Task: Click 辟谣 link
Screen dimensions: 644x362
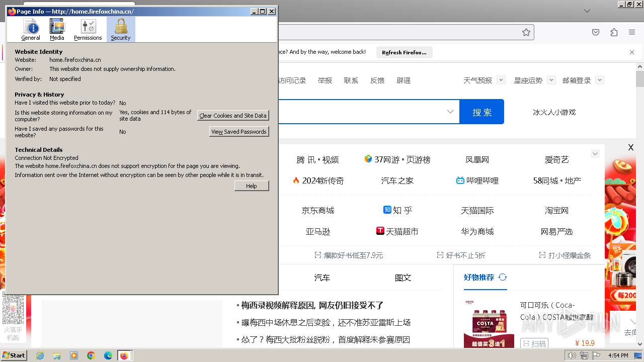Action: (404, 80)
